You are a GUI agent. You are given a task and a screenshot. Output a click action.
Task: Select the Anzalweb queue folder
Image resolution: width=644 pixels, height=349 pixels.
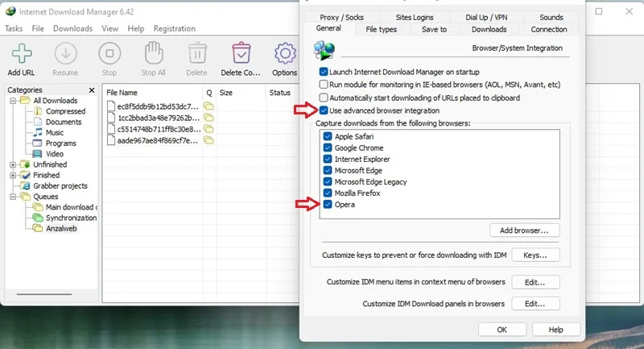tap(38, 229)
